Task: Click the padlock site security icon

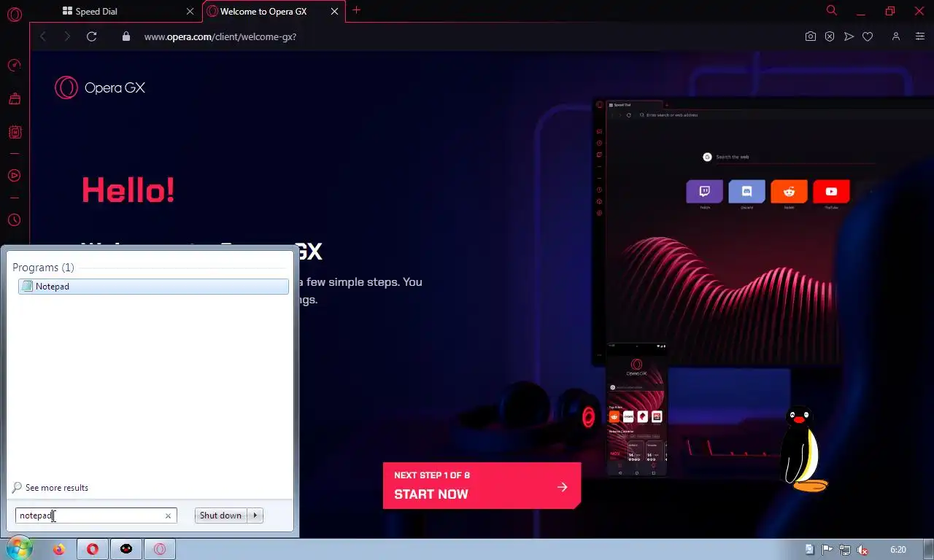Action: 126,36
